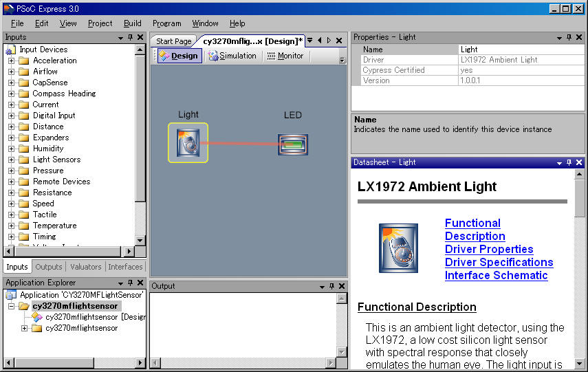
Task: Open cy3270mflightsensor [Design] item
Action: coord(96,317)
